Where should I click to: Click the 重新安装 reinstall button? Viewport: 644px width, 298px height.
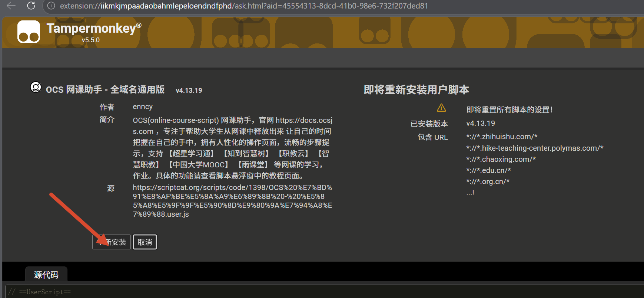[112, 242]
